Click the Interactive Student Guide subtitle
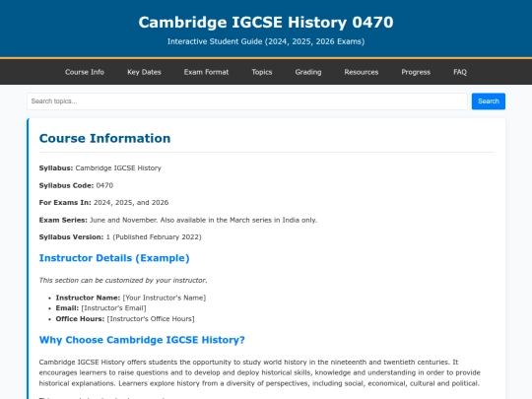The height and width of the screenshot is (399, 532). pyautogui.click(x=266, y=41)
